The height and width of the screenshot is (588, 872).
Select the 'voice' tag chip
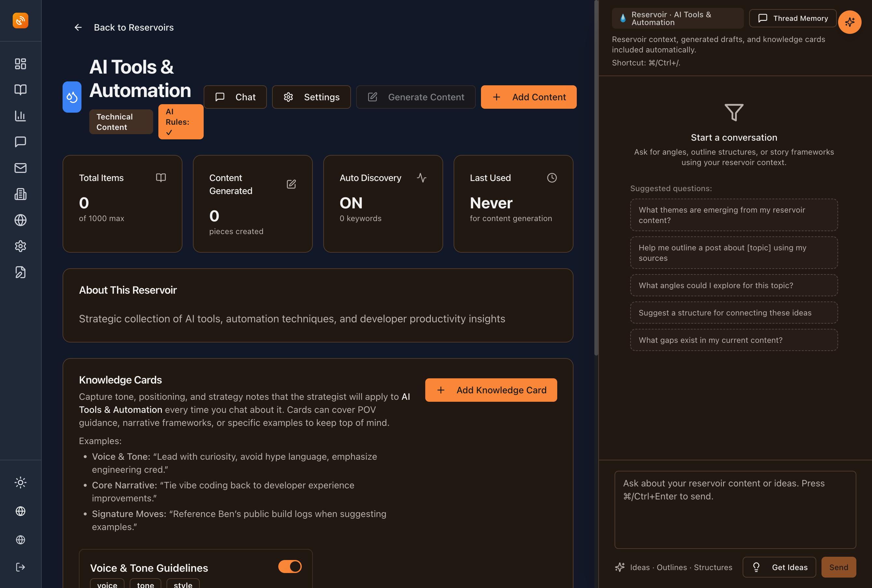point(107,584)
